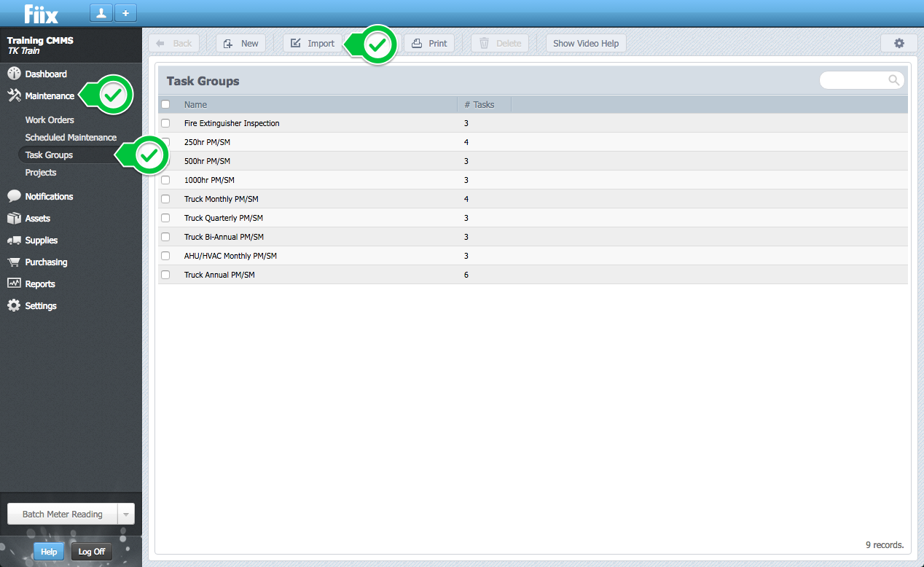Image resolution: width=924 pixels, height=567 pixels.
Task: Sort by the # Tasks column header
Action: click(x=479, y=104)
